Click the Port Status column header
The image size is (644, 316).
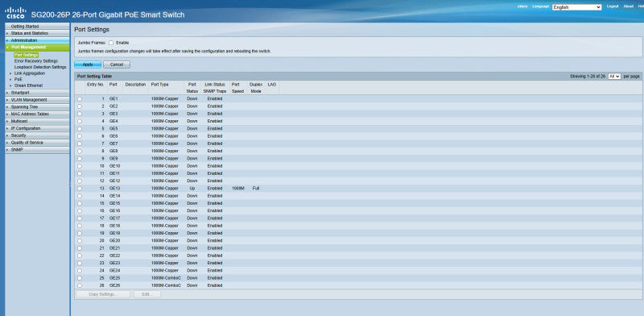point(192,88)
